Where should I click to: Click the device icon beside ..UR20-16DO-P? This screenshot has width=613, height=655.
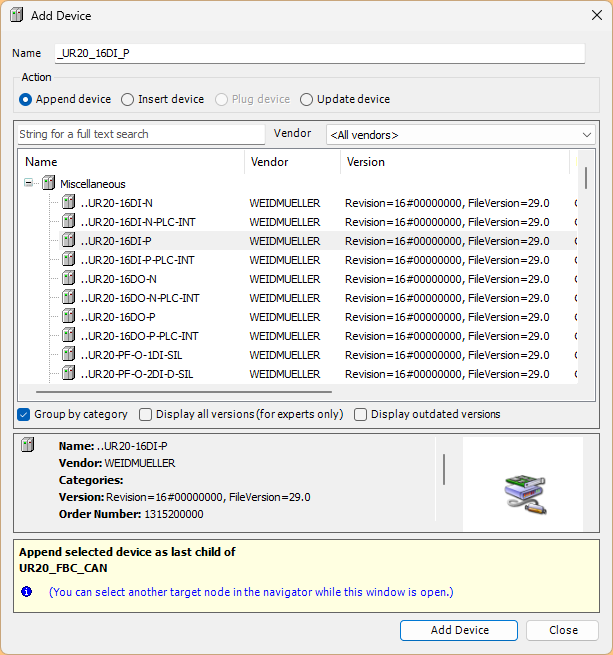pos(69,316)
